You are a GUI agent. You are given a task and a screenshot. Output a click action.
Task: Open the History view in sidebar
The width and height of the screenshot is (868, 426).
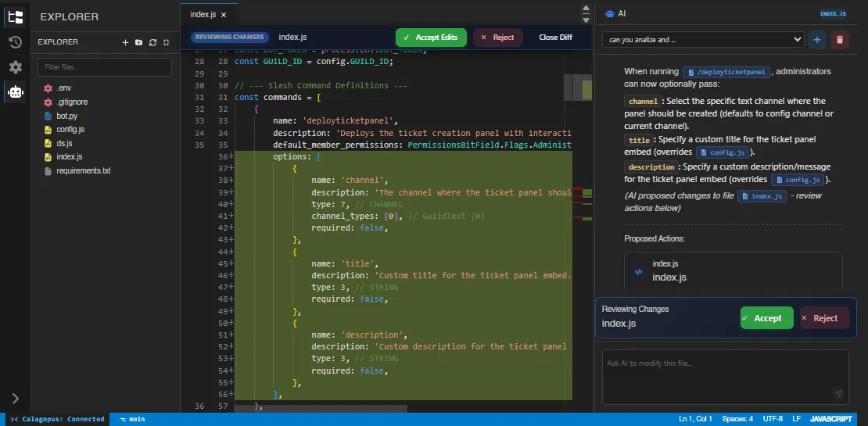tap(16, 42)
